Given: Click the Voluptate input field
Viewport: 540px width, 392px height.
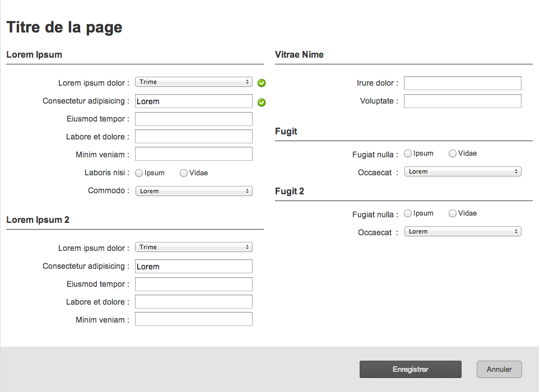Looking at the screenshot, I should click(462, 101).
